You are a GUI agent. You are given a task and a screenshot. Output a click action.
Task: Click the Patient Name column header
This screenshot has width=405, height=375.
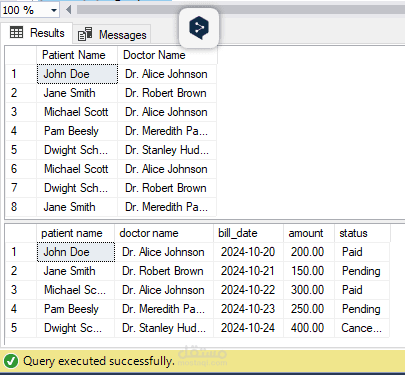click(x=77, y=55)
